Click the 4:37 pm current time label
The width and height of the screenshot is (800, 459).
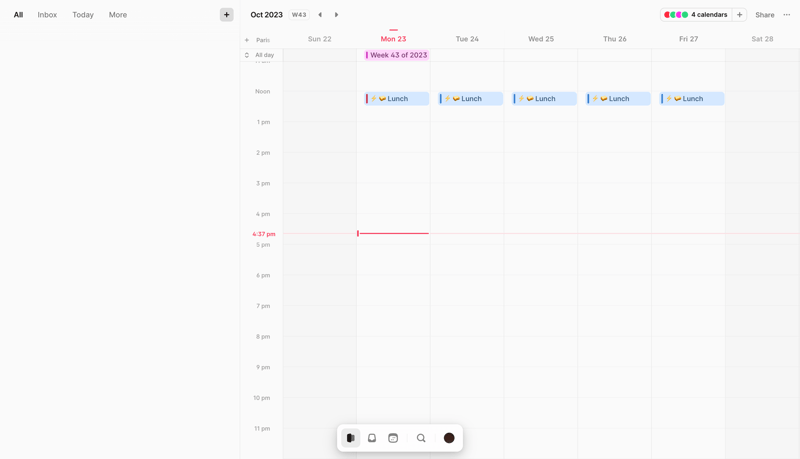pyautogui.click(x=264, y=234)
